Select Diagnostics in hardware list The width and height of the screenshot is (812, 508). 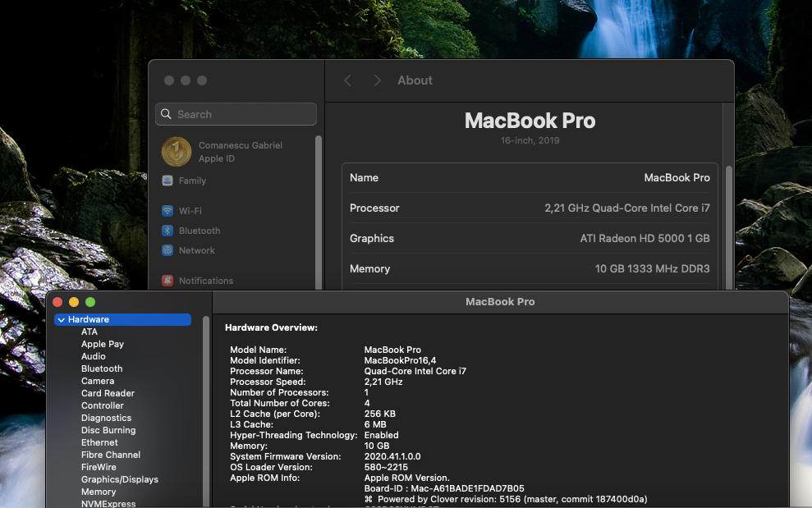(106, 418)
